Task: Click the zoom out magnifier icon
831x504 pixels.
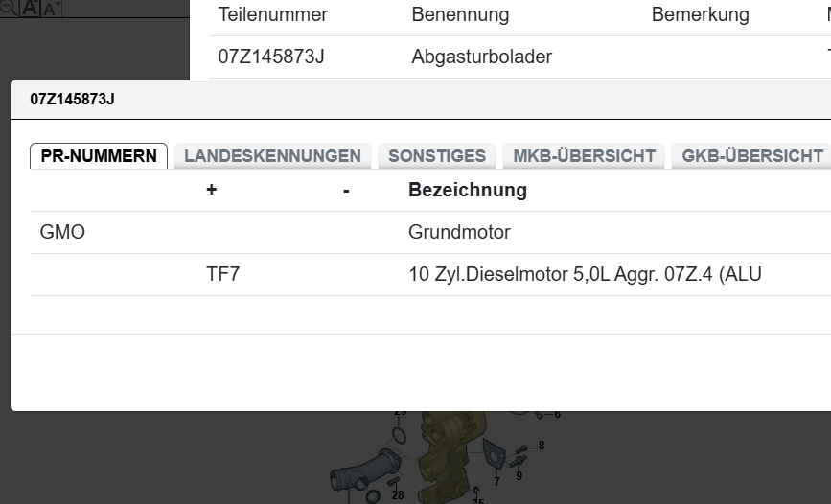Action: point(9,8)
